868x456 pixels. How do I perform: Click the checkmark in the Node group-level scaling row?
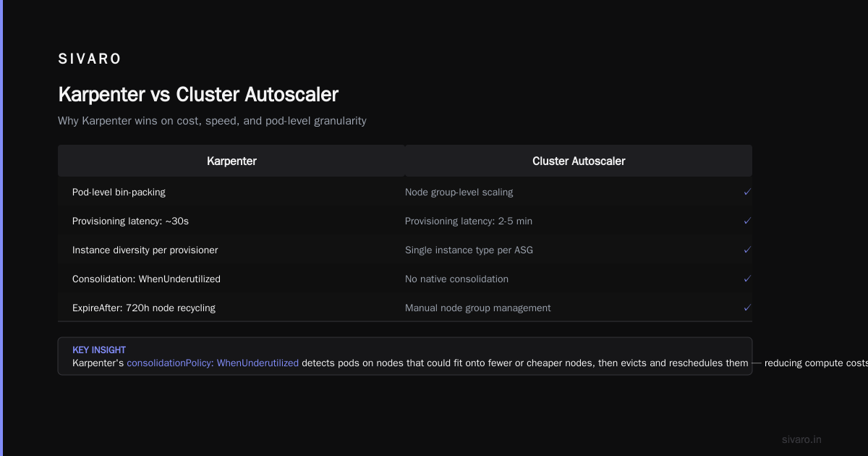coord(747,192)
